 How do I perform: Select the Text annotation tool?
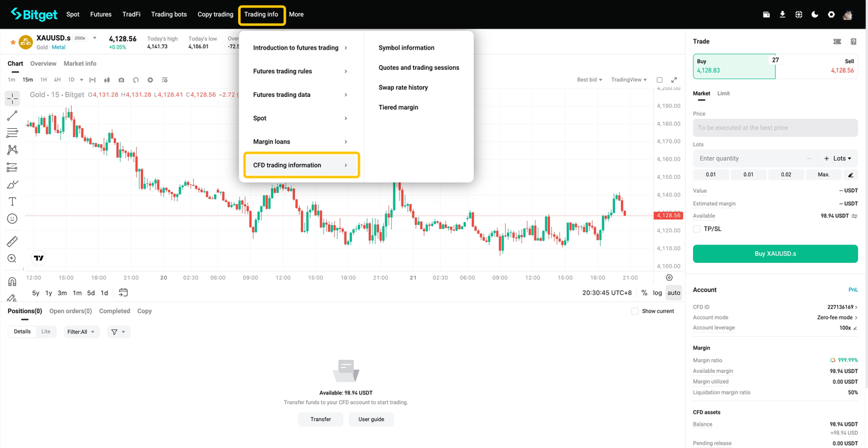[12, 201]
